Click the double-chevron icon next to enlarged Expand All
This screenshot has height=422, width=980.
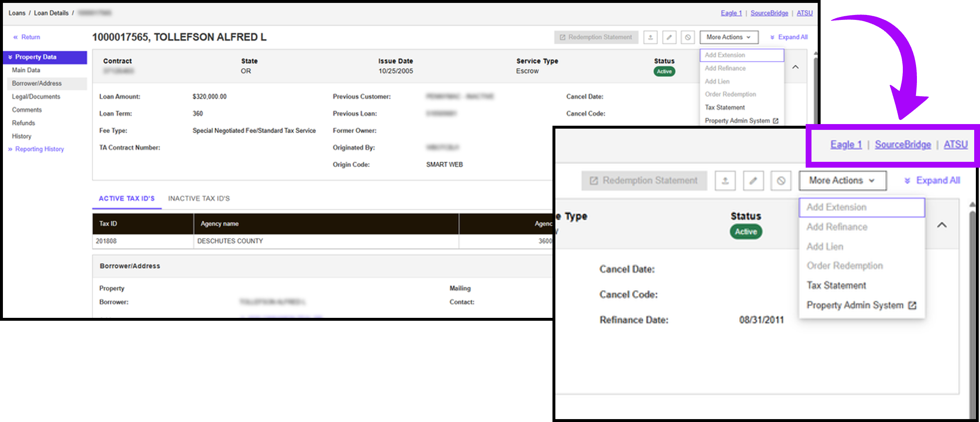907,181
